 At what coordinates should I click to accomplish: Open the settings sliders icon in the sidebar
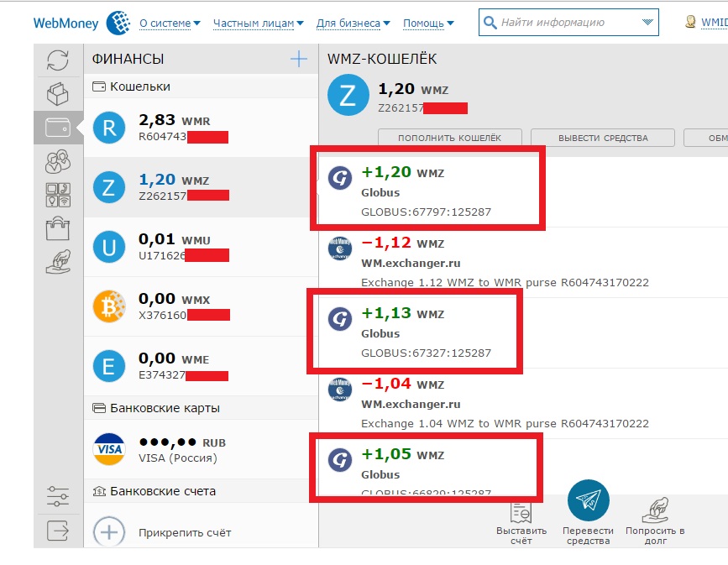[58, 496]
